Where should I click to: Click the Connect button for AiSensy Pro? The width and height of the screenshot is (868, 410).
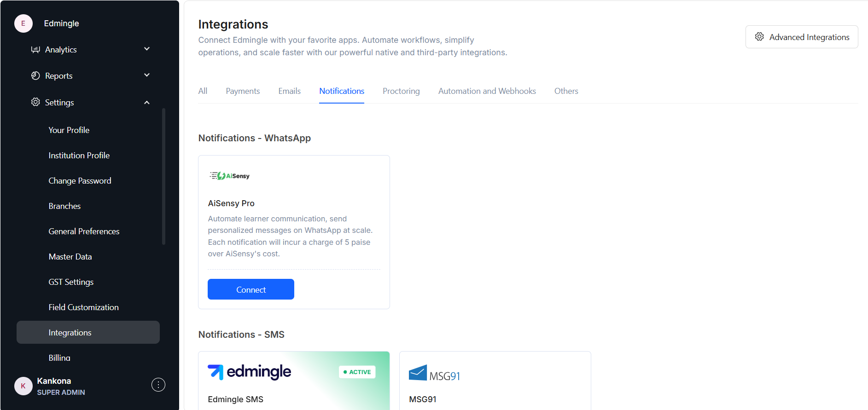[251, 289]
